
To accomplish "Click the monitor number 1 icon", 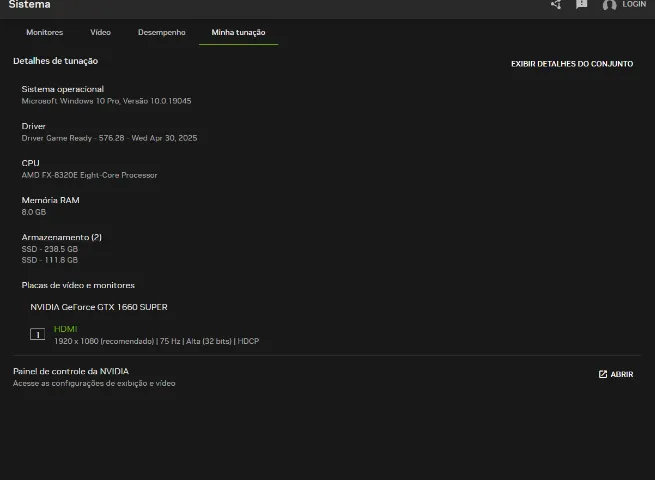I will [x=38, y=334].
